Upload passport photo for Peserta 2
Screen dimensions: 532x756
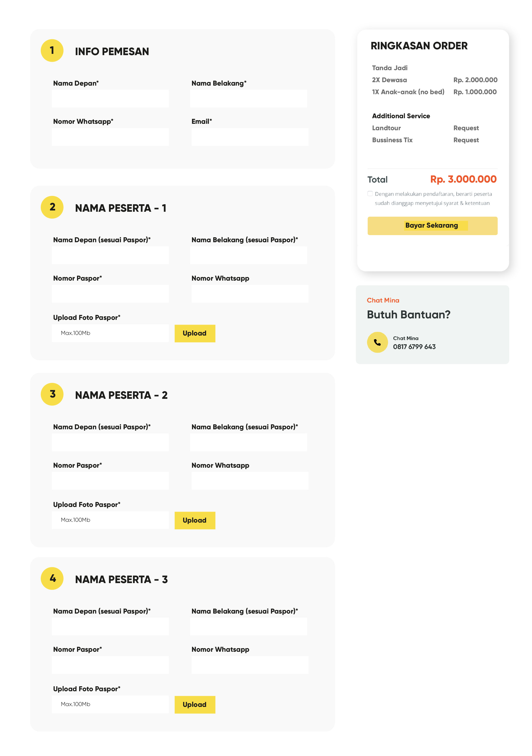coord(195,520)
